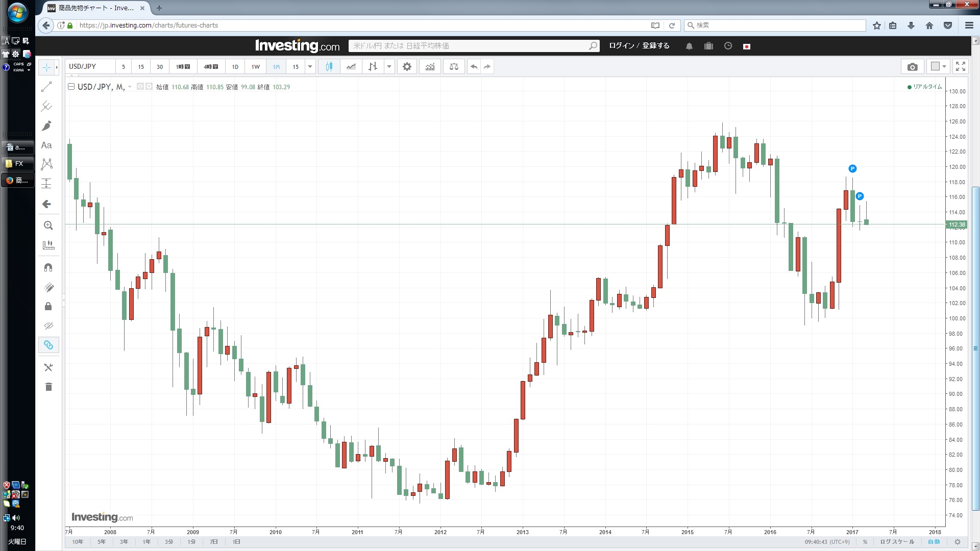Select the 5 minute interval
980x551 pixels.
tap(124, 67)
